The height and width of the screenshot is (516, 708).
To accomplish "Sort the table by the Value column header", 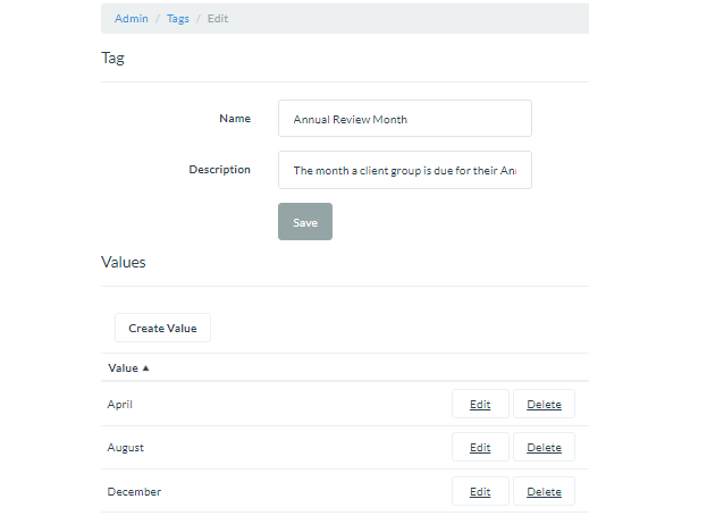I will 123,368.
